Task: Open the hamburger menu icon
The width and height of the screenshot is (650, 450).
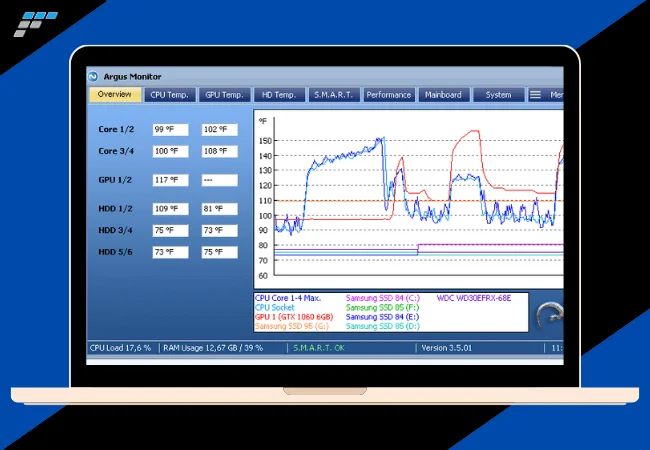Action: pyautogui.click(x=535, y=95)
